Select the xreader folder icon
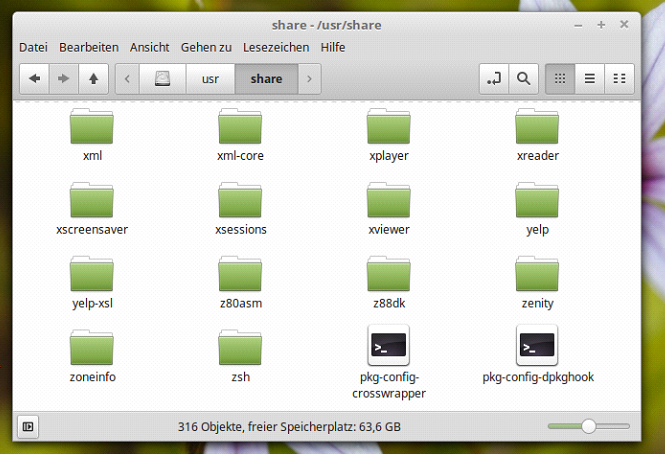665x454 pixels. (x=537, y=126)
